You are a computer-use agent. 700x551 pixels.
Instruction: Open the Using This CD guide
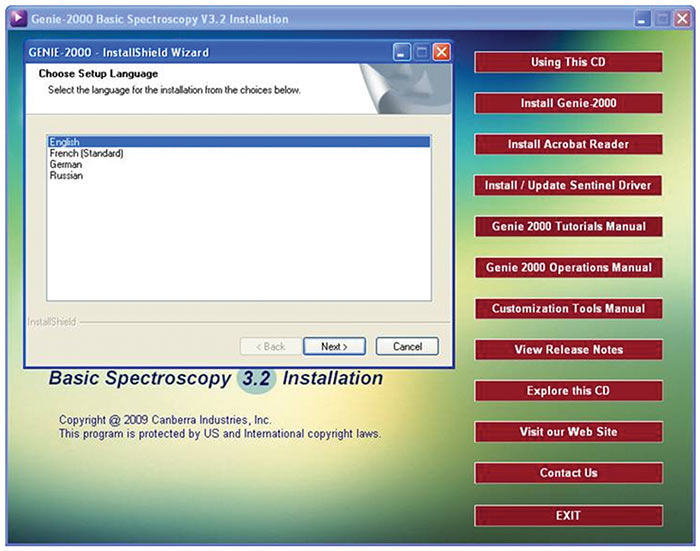[x=568, y=62]
